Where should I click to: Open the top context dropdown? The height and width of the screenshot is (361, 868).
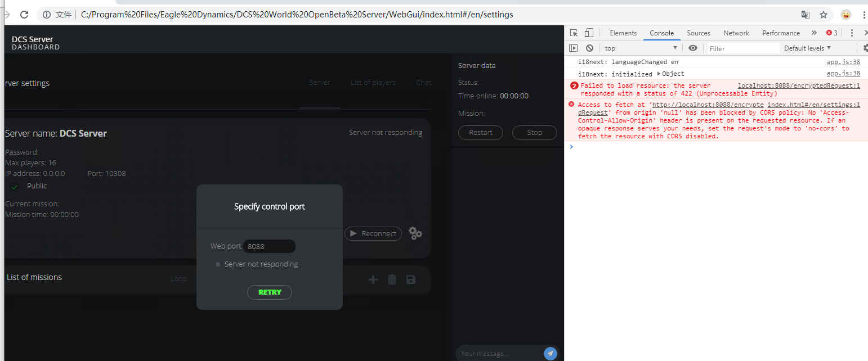[641, 48]
